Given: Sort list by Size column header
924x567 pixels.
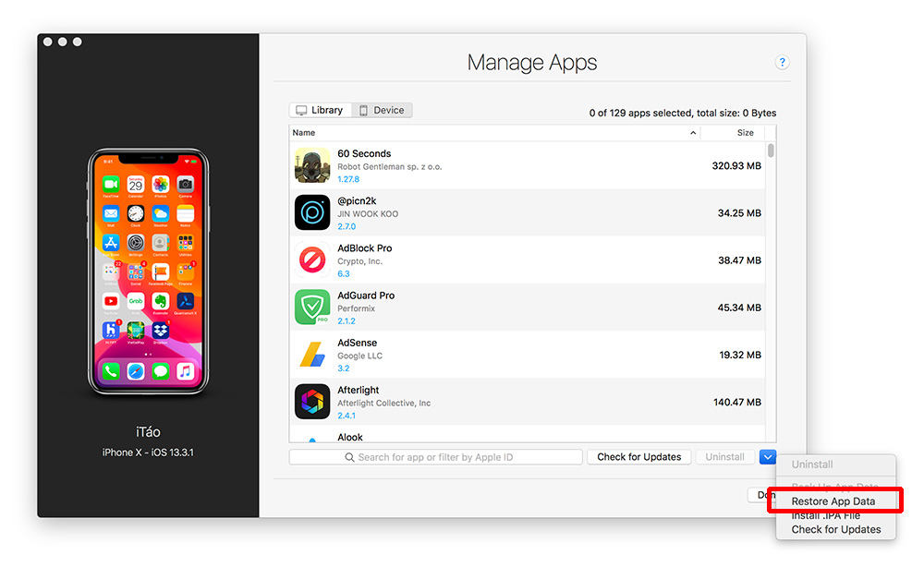Looking at the screenshot, I should 746,132.
